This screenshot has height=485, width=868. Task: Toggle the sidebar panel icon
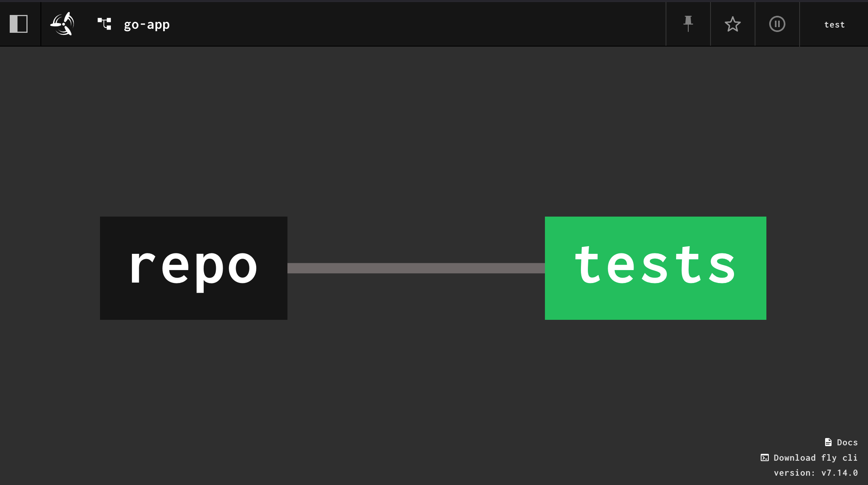(x=19, y=24)
